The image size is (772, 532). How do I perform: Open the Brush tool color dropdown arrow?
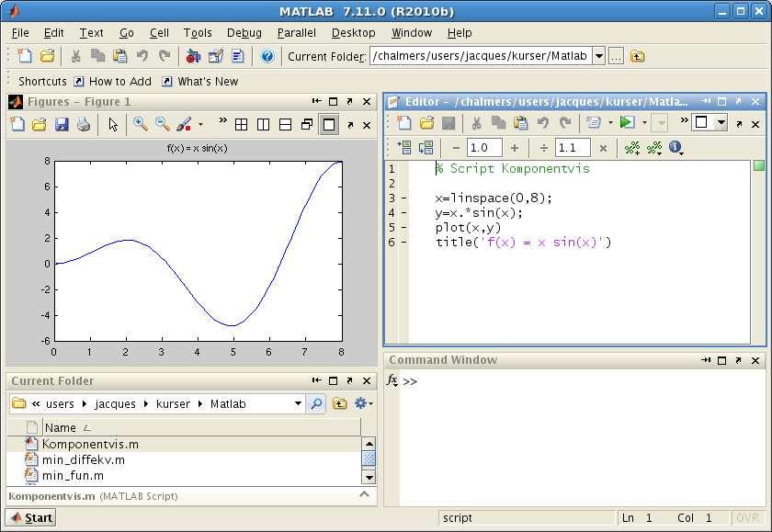pos(200,125)
